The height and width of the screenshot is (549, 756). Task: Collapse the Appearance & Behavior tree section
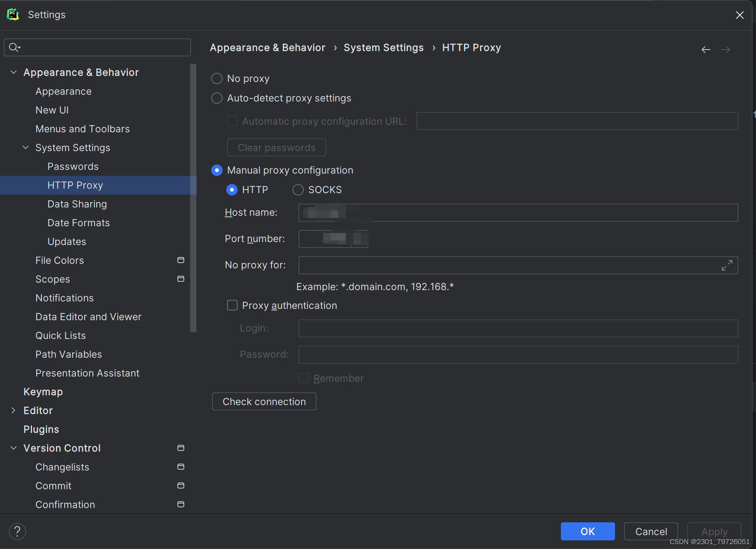[x=13, y=72]
